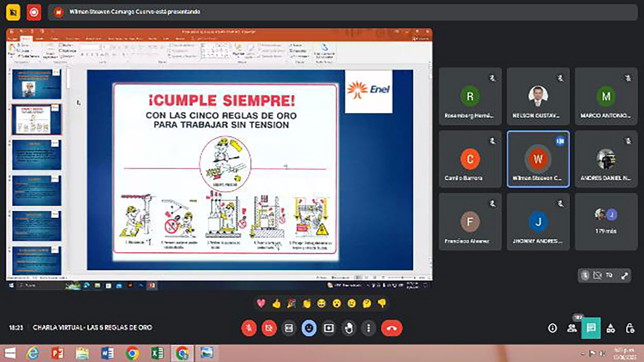Viewport: 644px width, 362px height.
Task: Show the participants list panel
Action: [572, 328]
